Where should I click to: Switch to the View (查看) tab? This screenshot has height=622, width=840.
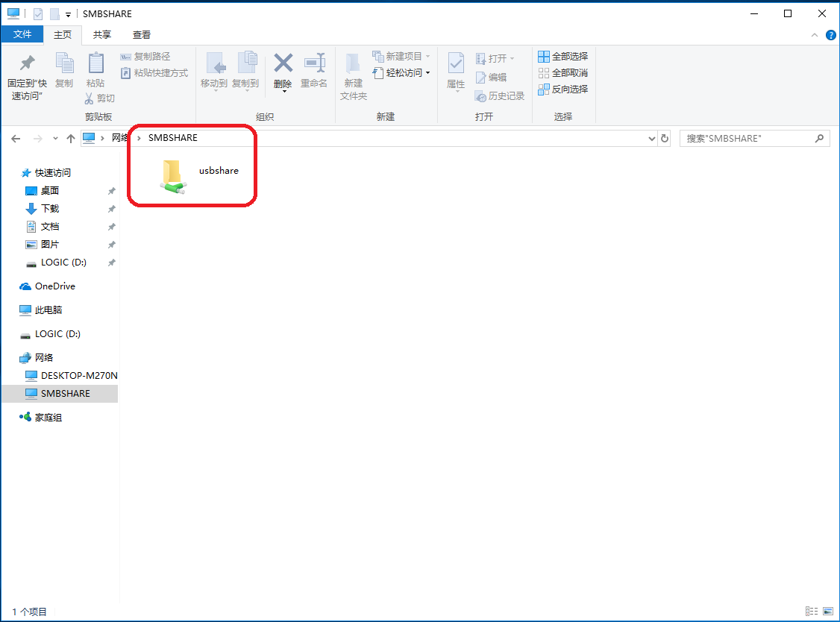click(142, 34)
